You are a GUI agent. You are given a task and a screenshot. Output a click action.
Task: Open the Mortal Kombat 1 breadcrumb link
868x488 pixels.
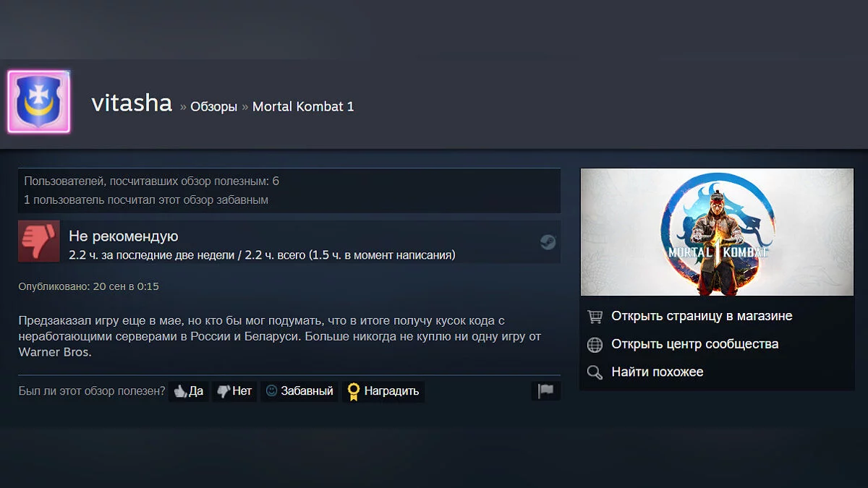click(x=303, y=106)
